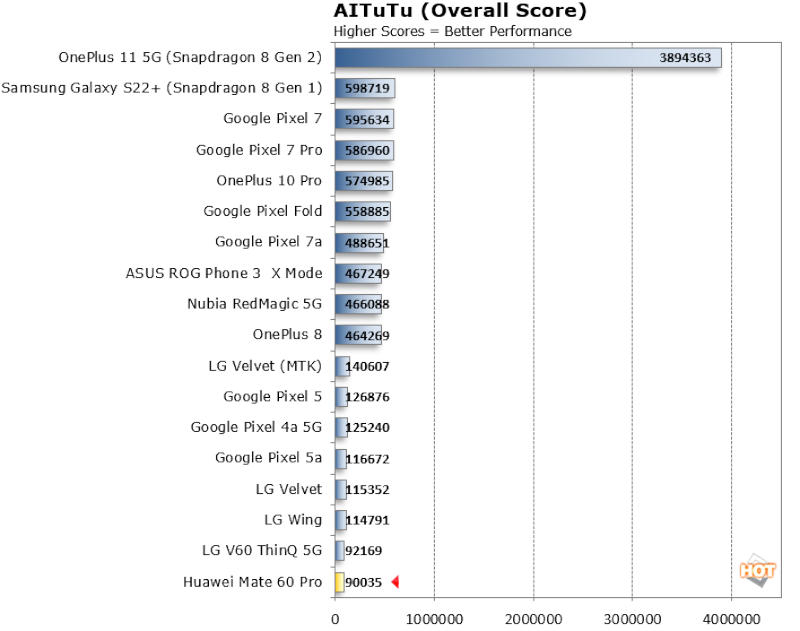The width and height of the screenshot is (800, 631).
Task: Select the Google Pixel 7 Pro score 586960
Action: [368, 150]
